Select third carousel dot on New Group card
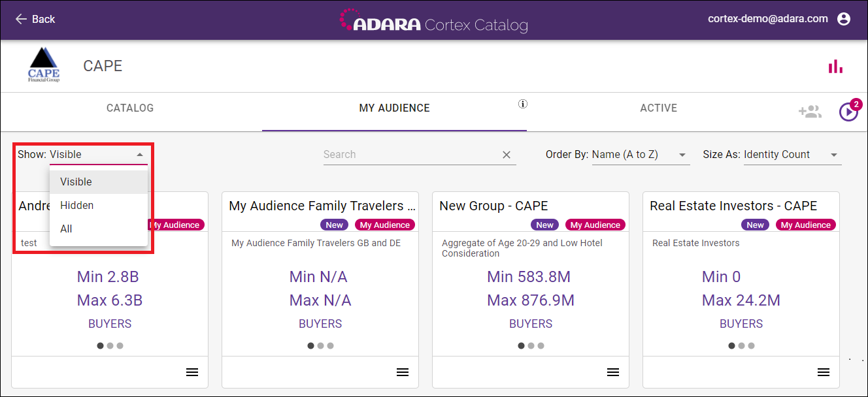The width and height of the screenshot is (868, 397). [x=541, y=346]
